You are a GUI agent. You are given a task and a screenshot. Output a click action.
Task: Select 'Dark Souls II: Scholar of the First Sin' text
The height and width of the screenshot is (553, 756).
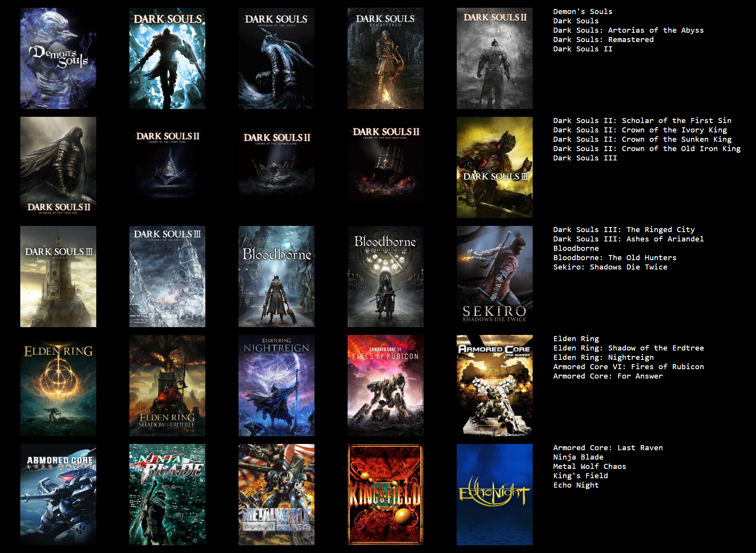point(642,121)
